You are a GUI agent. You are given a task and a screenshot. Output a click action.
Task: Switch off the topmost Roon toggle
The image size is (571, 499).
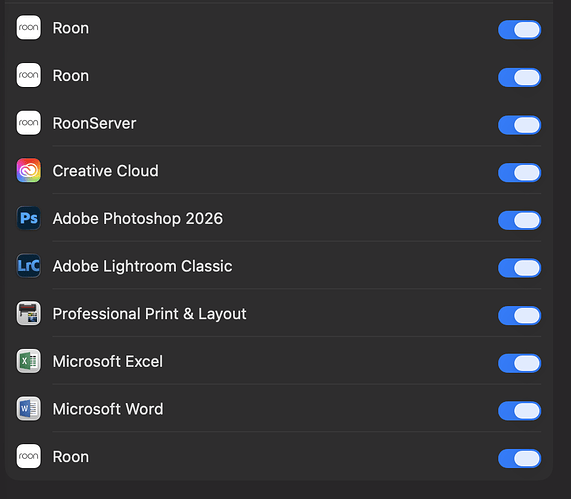pos(519,30)
